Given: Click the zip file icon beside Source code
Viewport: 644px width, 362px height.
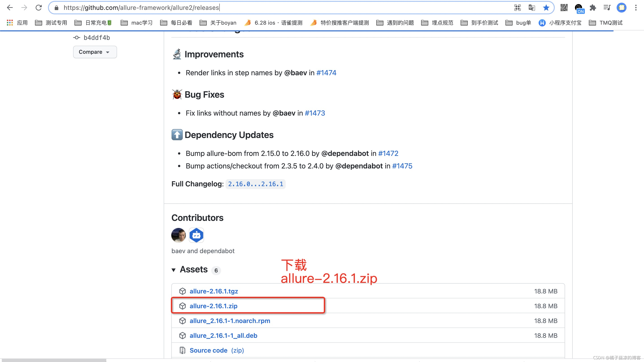Looking at the screenshot, I should (x=183, y=350).
